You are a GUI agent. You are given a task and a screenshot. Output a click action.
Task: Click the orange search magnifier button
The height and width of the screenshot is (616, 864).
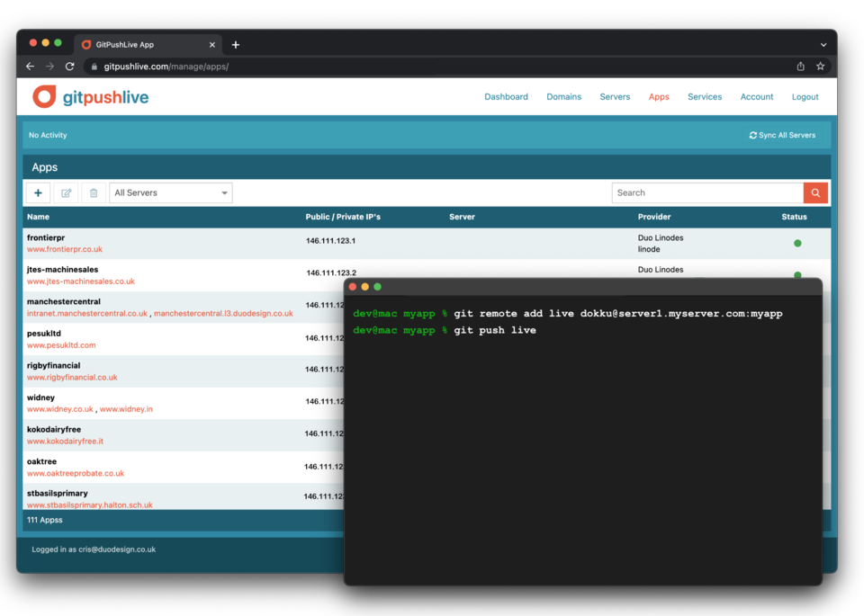[x=815, y=192]
